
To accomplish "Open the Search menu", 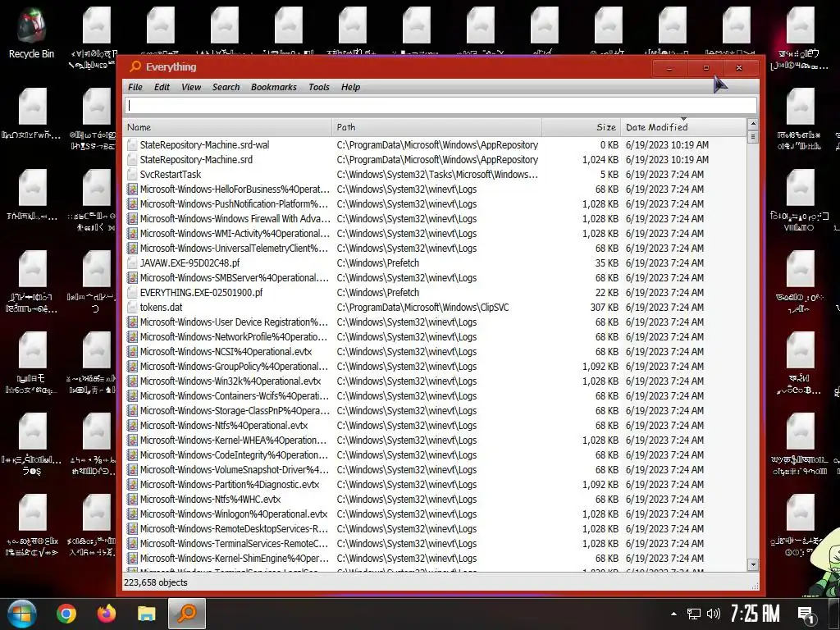I will (226, 87).
